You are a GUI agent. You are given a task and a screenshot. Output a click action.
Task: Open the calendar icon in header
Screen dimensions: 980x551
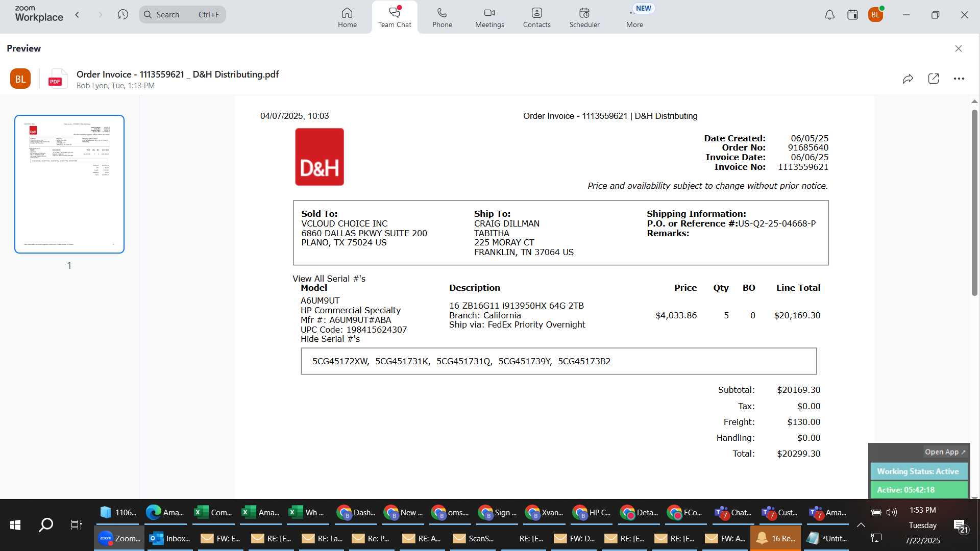pyautogui.click(x=852, y=15)
